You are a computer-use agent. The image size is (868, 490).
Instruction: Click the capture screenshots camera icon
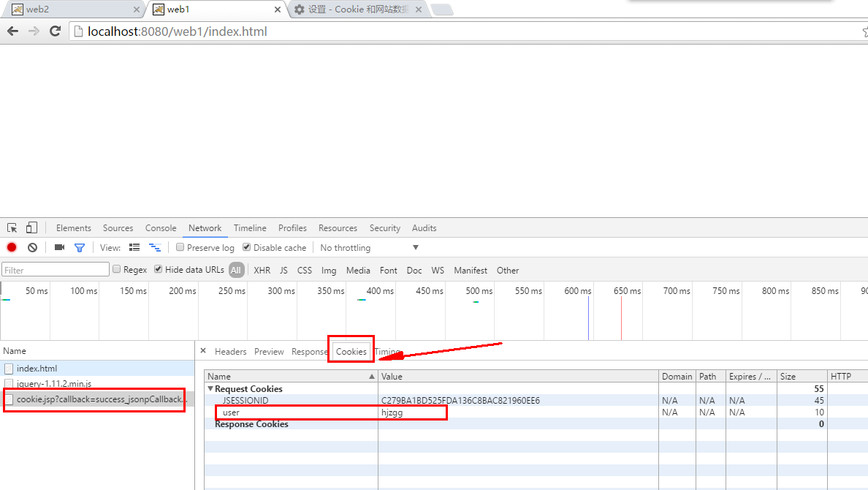click(60, 248)
